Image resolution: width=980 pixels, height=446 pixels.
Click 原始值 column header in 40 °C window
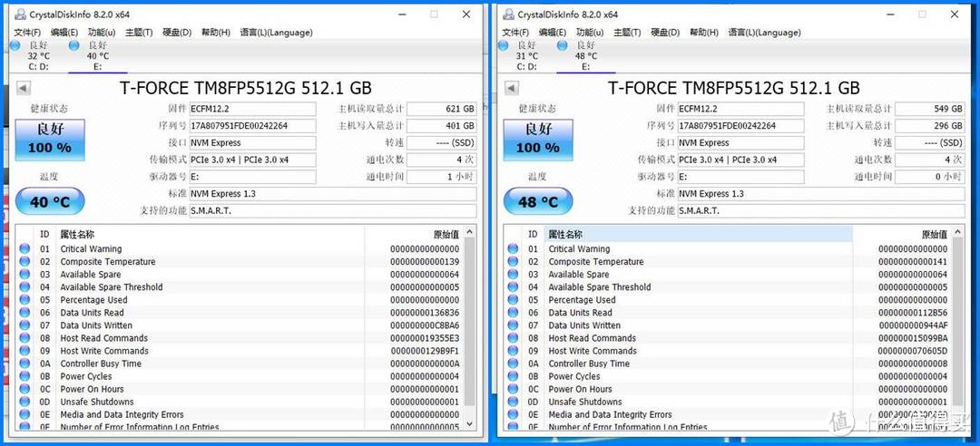[x=415, y=234]
